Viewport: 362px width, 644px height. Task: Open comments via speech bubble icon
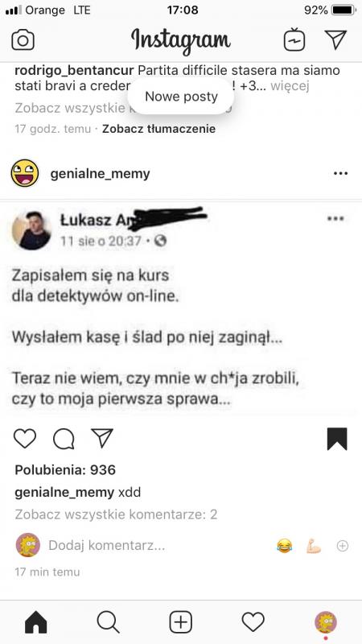click(x=64, y=439)
